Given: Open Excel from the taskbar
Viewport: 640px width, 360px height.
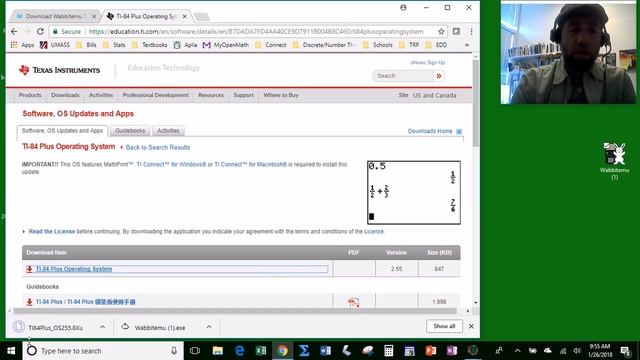Looking at the screenshot, I should point(261,351).
